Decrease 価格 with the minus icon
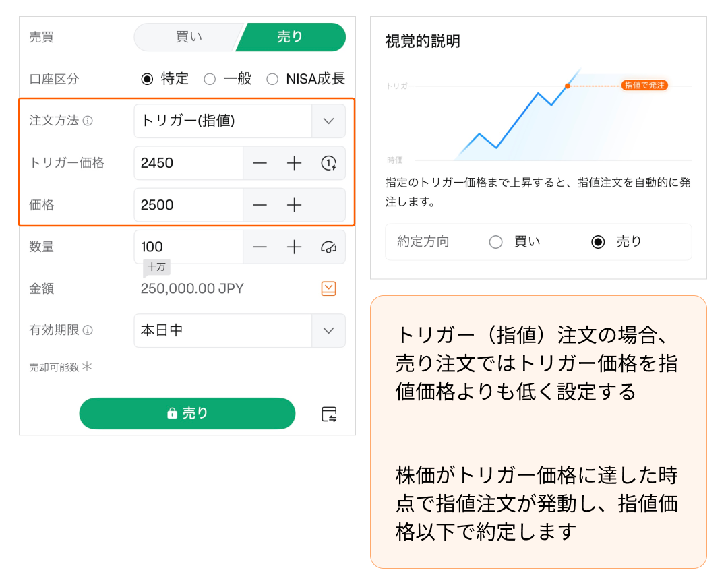This screenshot has width=728, height=585. pyautogui.click(x=260, y=205)
